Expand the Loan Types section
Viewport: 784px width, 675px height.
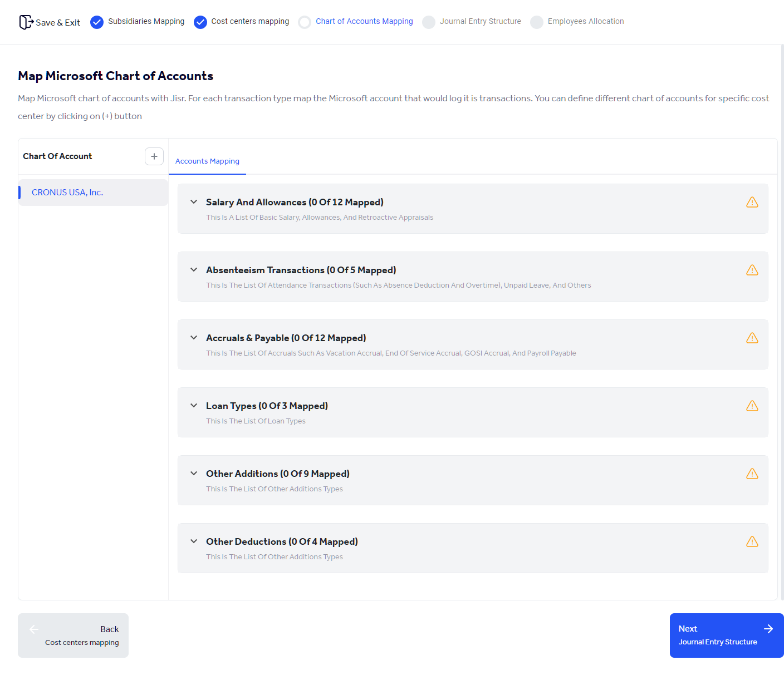tap(194, 406)
